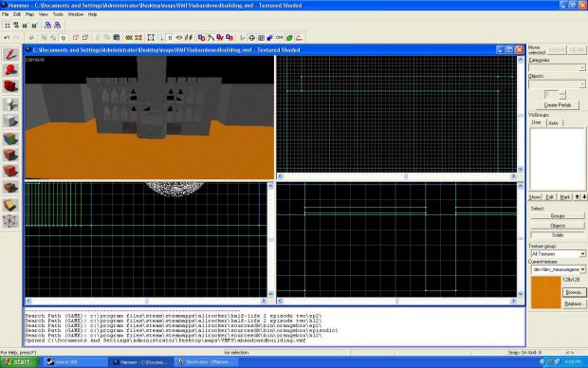The height and width of the screenshot is (368, 588).
Task: Move VisGroup up with up-arrow button
Action: pos(578,197)
